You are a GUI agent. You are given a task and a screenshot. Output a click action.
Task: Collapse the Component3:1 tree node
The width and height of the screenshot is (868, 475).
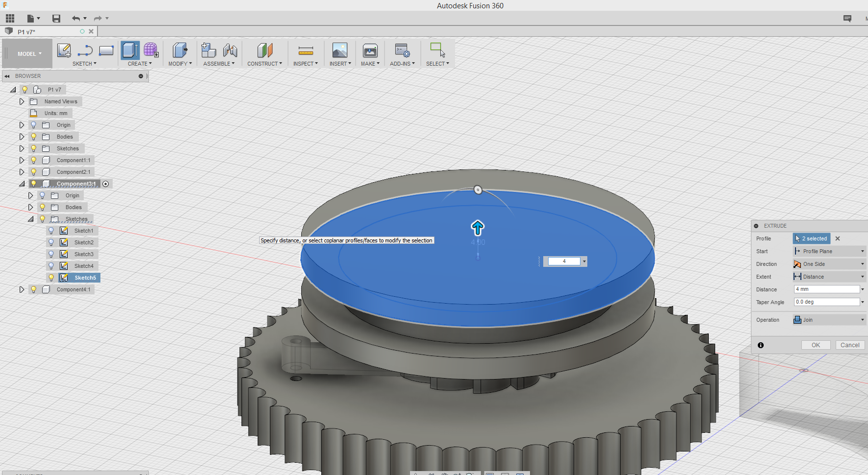click(x=22, y=184)
